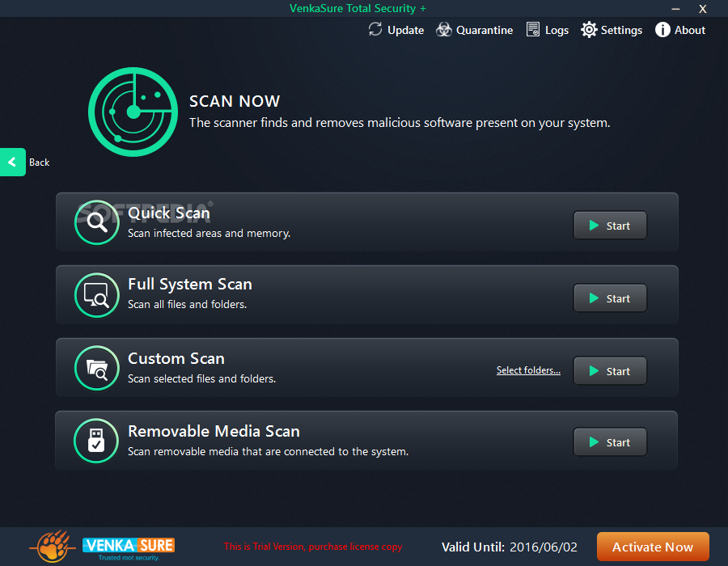The width and height of the screenshot is (728, 566).
Task: Click the Back text label
Action: [39, 163]
